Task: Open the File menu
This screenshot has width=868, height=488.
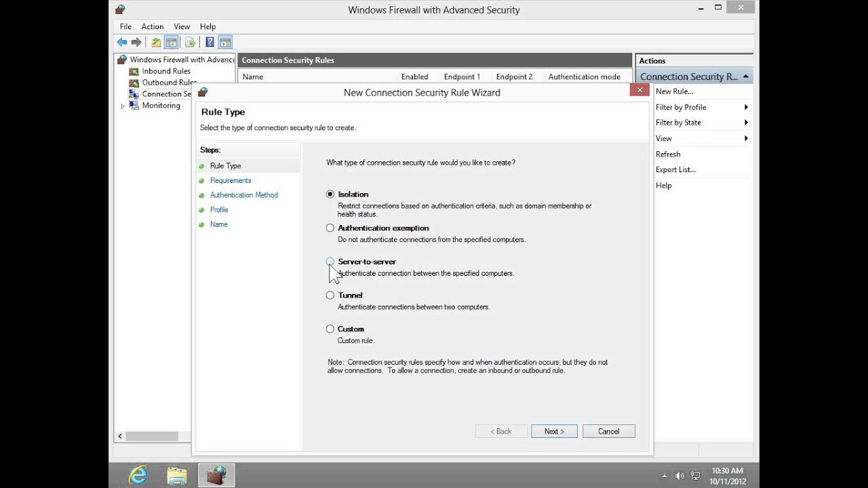Action: [x=125, y=26]
